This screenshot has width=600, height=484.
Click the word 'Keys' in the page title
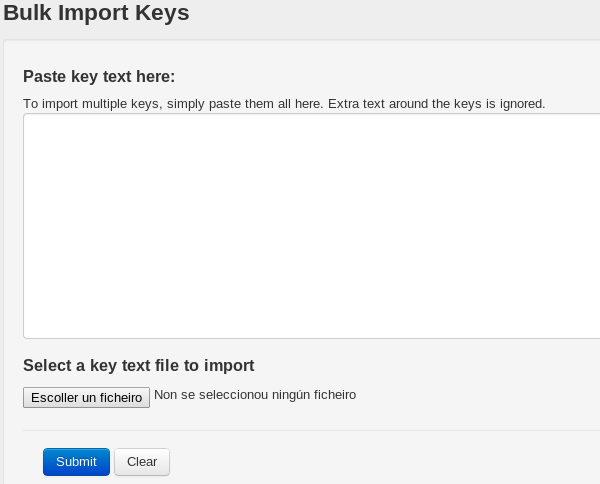(163, 13)
